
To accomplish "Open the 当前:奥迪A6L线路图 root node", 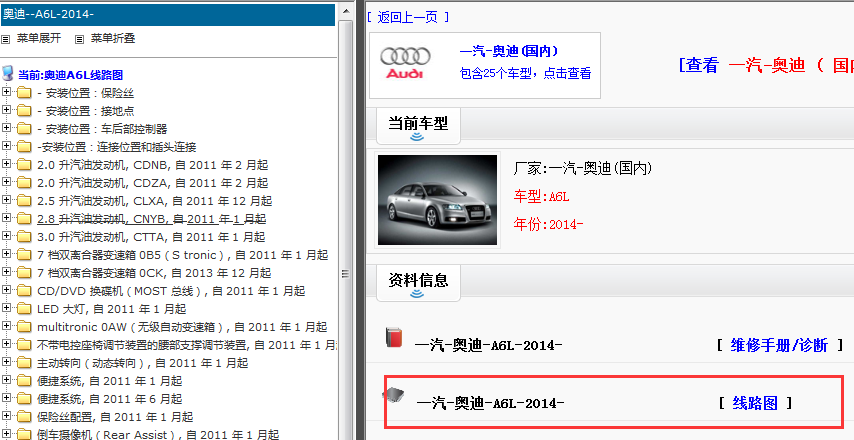I will pos(70,75).
